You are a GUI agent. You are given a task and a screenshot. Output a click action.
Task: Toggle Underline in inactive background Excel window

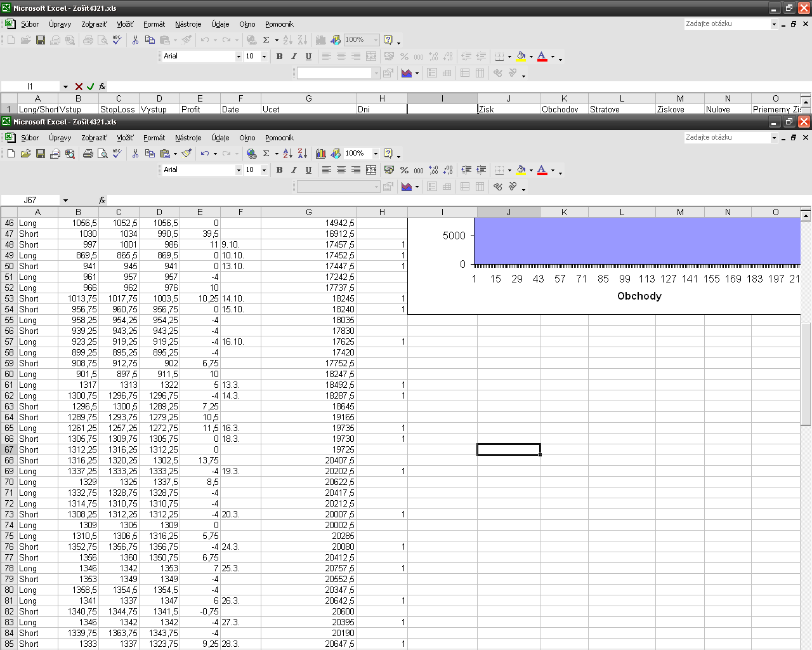point(308,56)
